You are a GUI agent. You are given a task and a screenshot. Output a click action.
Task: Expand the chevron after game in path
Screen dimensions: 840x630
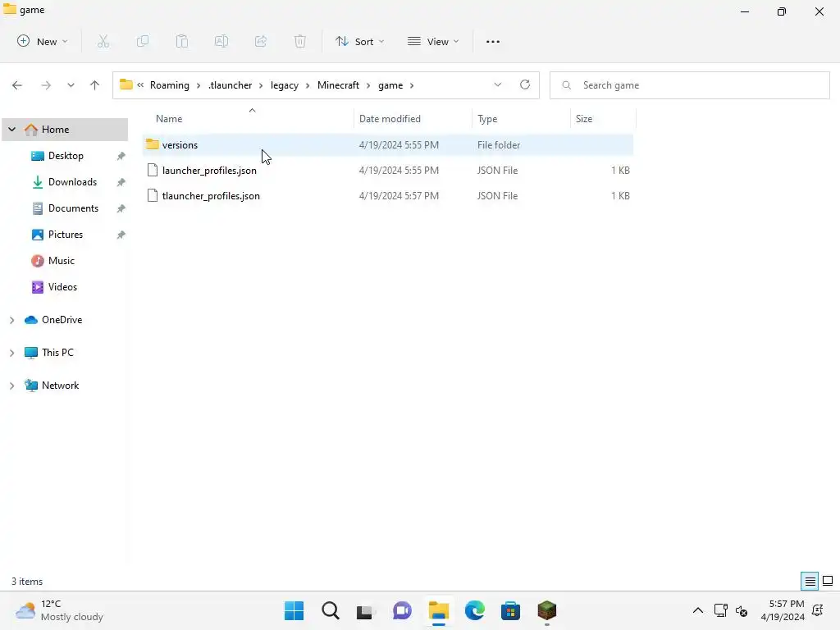point(412,85)
